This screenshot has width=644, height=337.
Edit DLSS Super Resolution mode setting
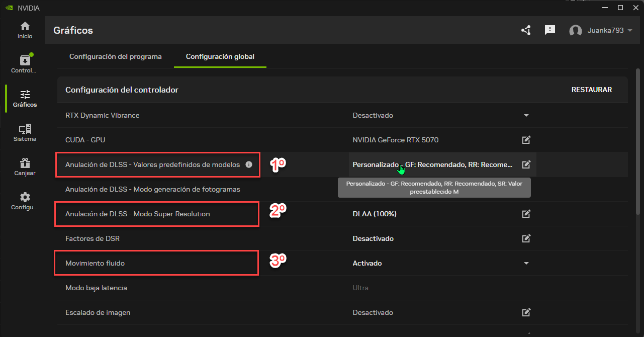point(526,214)
